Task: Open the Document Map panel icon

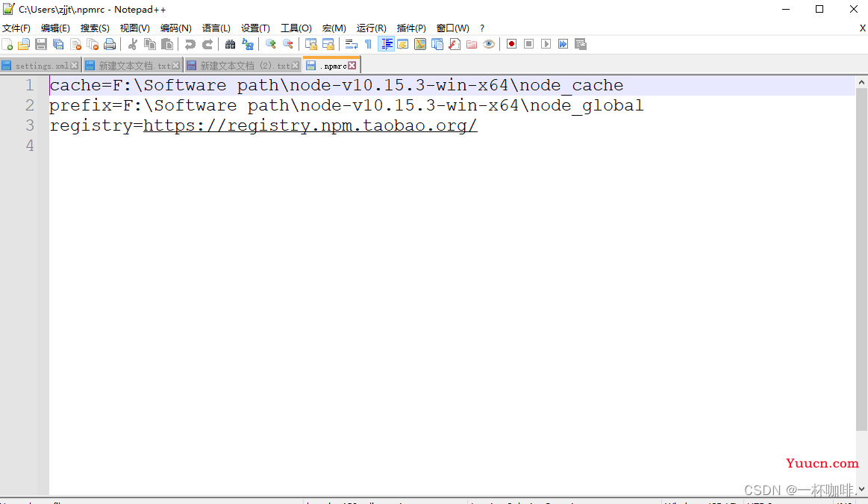Action: pyautogui.click(x=420, y=44)
